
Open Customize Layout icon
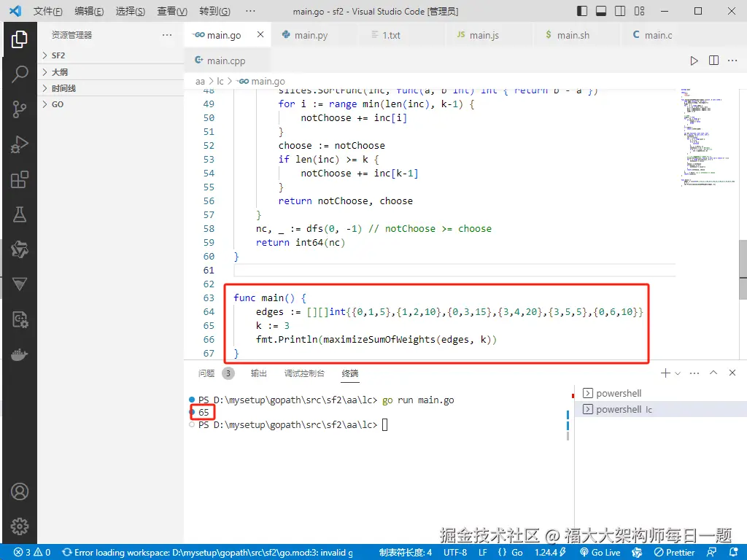click(x=639, y=11)
